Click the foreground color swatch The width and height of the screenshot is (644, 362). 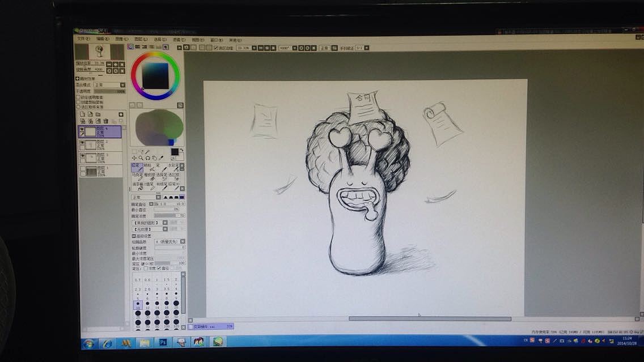pos(175,151)
